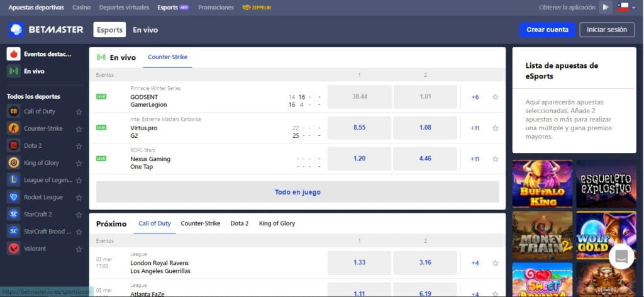Open the Eventos destacados fire icon

[x=13, y=54]
